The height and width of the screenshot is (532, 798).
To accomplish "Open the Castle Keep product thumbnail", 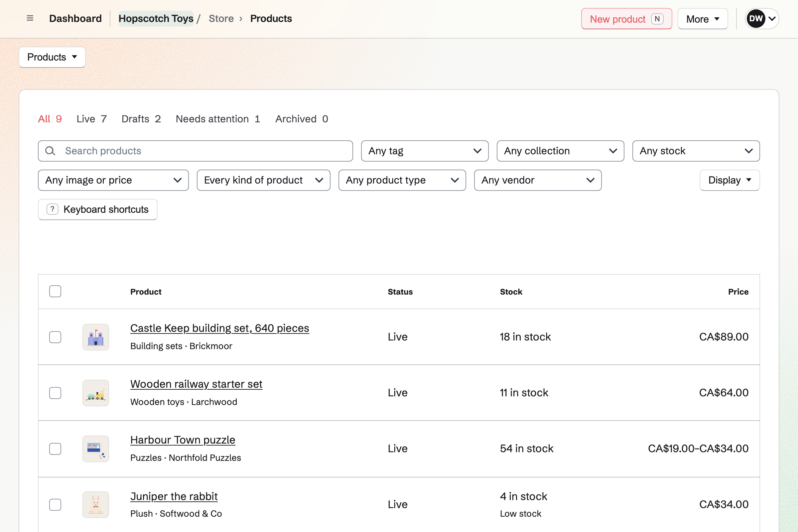I will click(96, 337).
